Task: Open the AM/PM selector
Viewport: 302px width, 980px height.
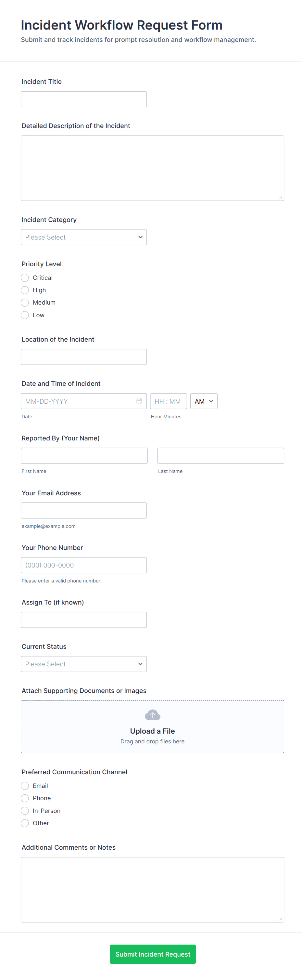Action: (x=204, y=401)
